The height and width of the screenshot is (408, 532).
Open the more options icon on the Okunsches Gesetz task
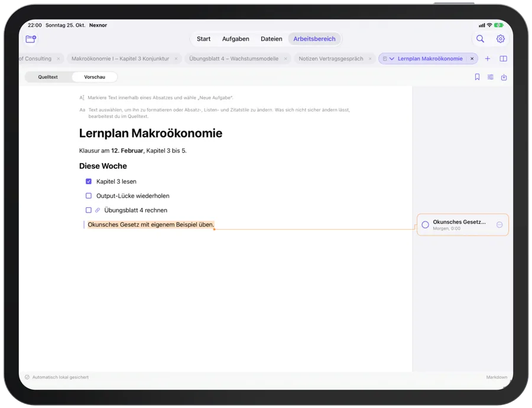tap(499, 225)
